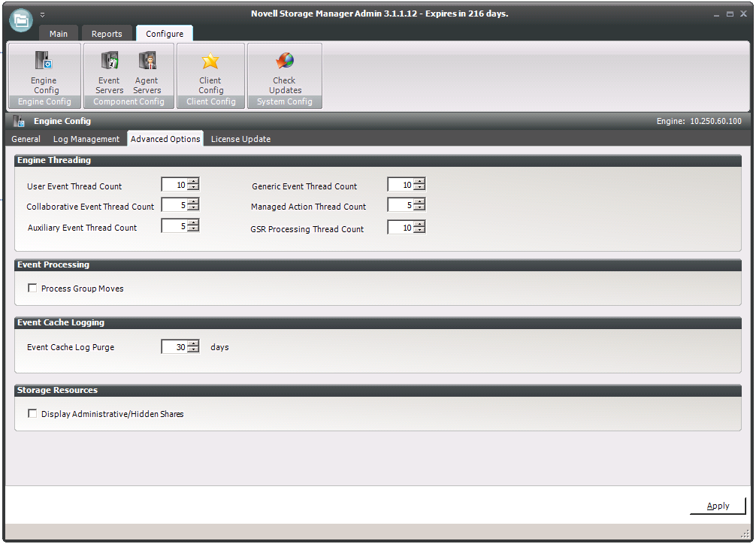
Task: Increase User Event Thread Count
Action: tap(193, 181)
